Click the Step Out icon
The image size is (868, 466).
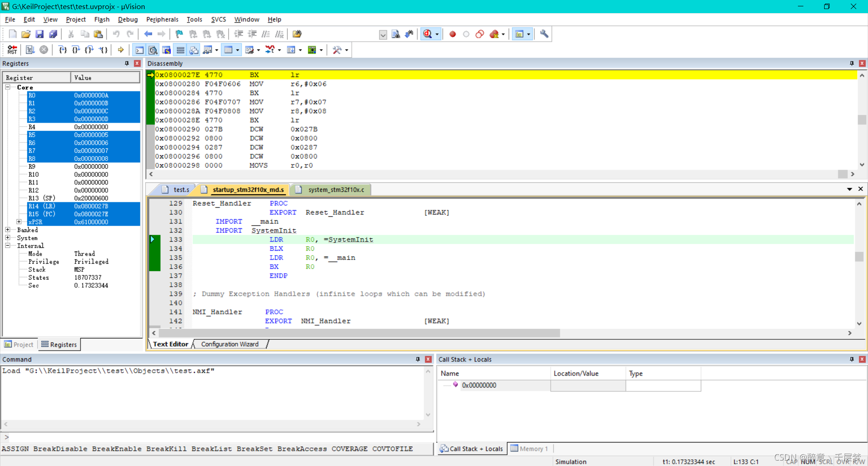[90, 50]
